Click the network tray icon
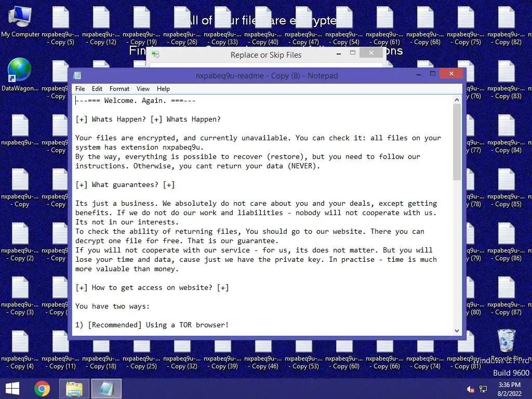This screenshot has height=399, width=532. coord(483,389)
